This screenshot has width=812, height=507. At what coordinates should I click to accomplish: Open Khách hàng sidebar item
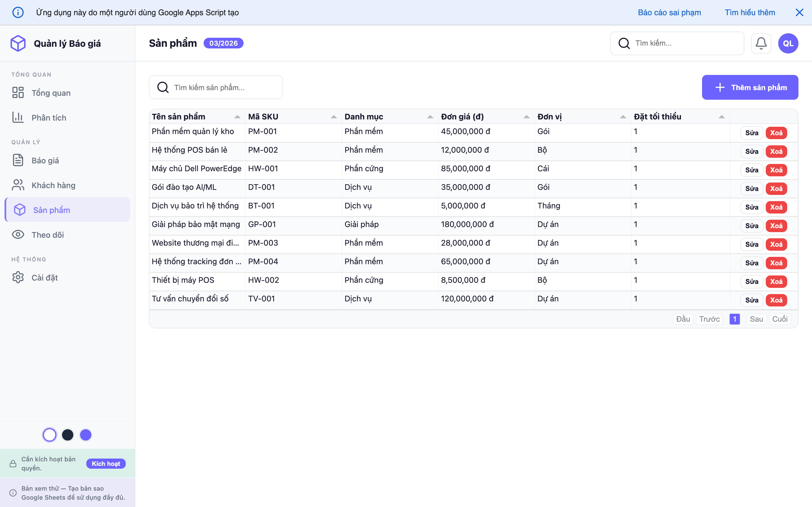coord(53,185)
